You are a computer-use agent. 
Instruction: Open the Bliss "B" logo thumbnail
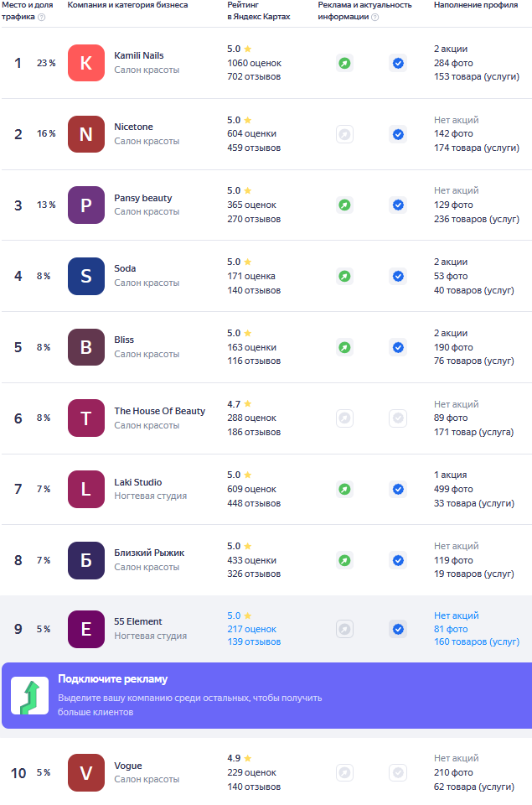(85, 347)
